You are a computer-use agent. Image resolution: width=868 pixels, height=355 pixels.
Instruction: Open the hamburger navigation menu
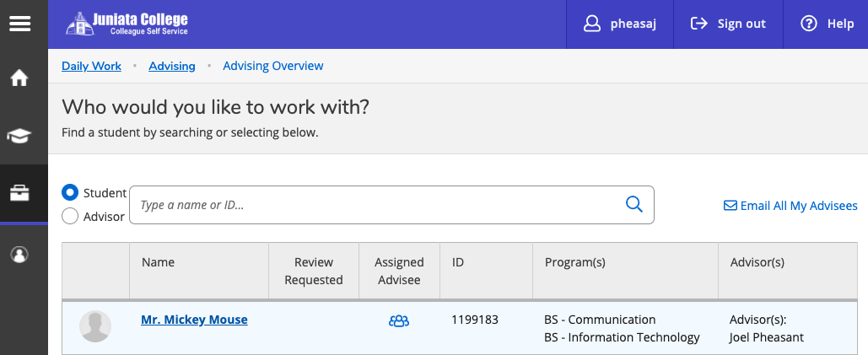(x=20, y=24)
